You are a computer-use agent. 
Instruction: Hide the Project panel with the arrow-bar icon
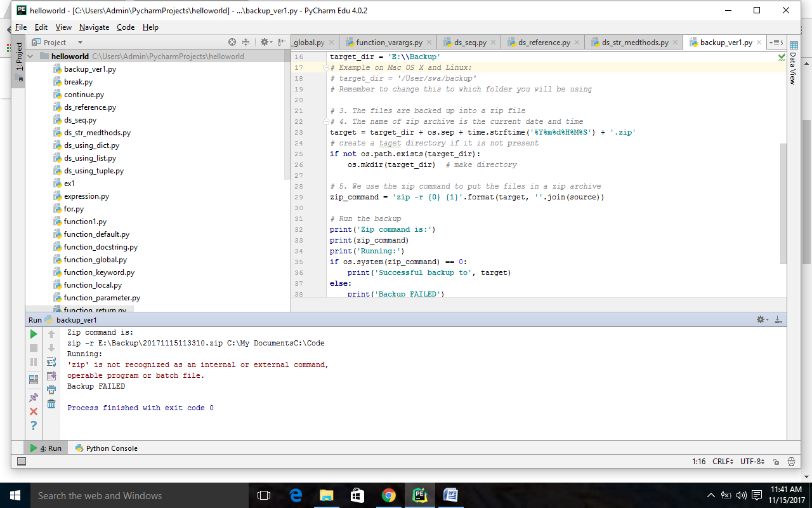282,43
